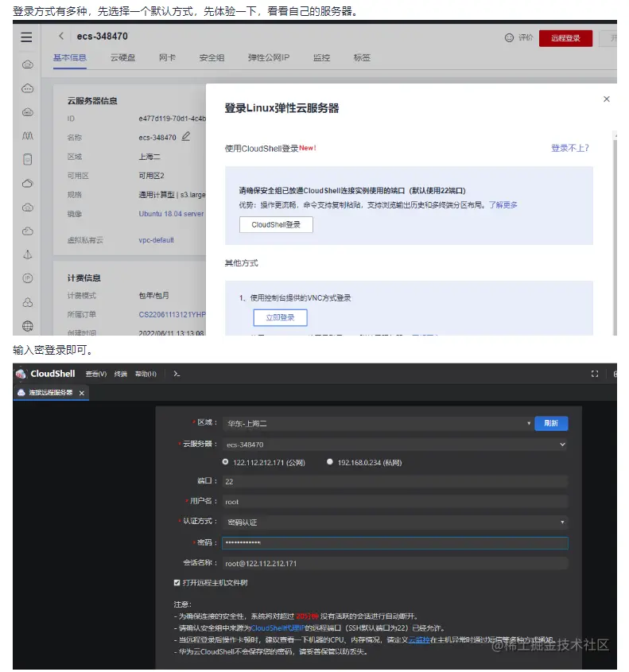Click the CloudShell登录 button
This screenshot has height=672, width=629.
point(276,224)
